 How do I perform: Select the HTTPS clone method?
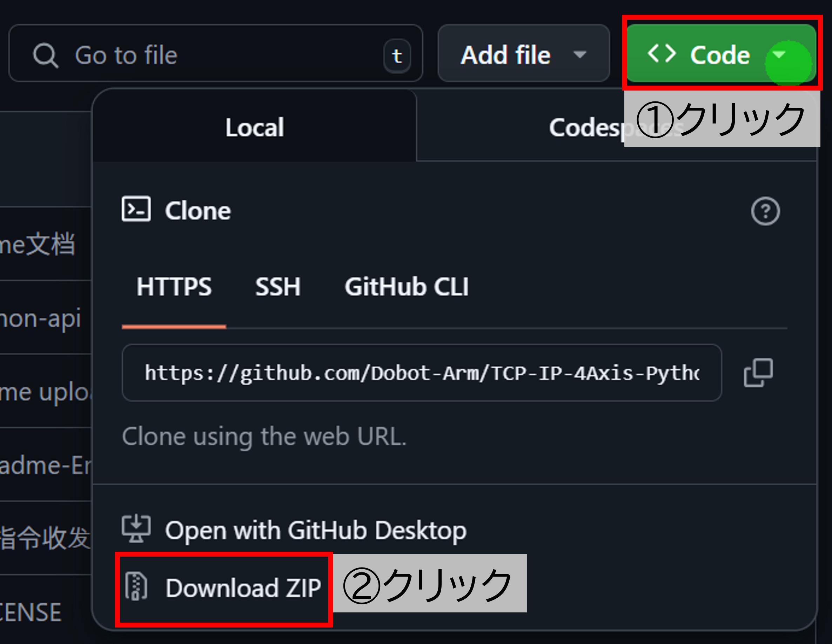(174, 287)
